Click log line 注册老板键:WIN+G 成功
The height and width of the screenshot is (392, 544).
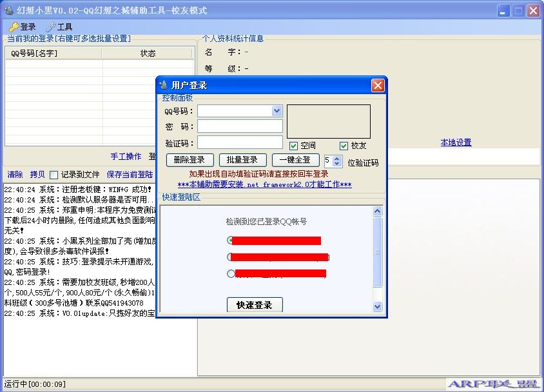[78, 190]
